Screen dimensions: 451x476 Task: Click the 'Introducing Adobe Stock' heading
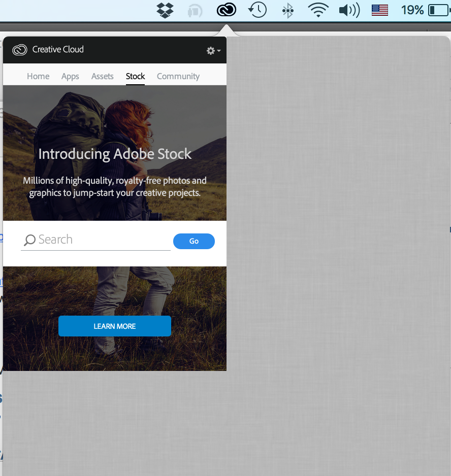(x=115, y=154)
